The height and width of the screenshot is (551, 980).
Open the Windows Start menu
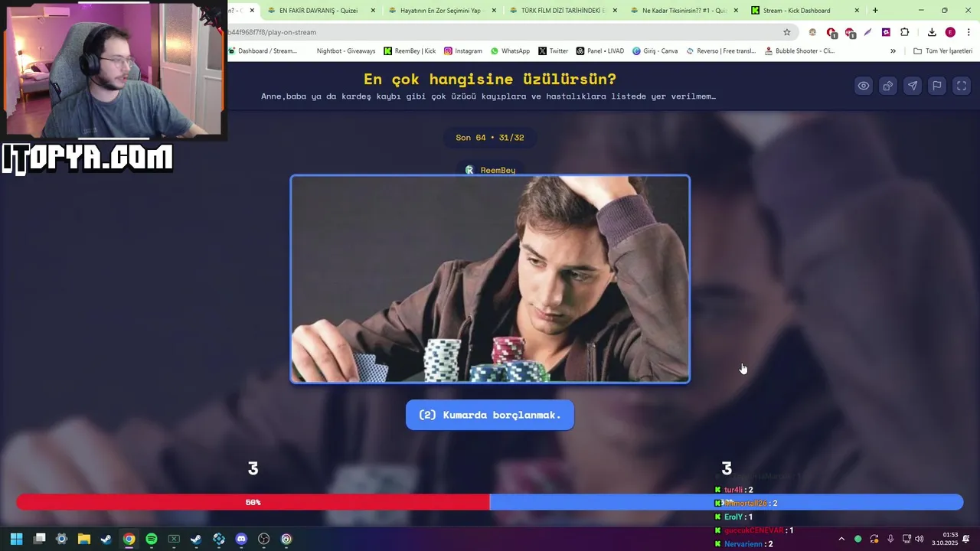pos(16,539)
